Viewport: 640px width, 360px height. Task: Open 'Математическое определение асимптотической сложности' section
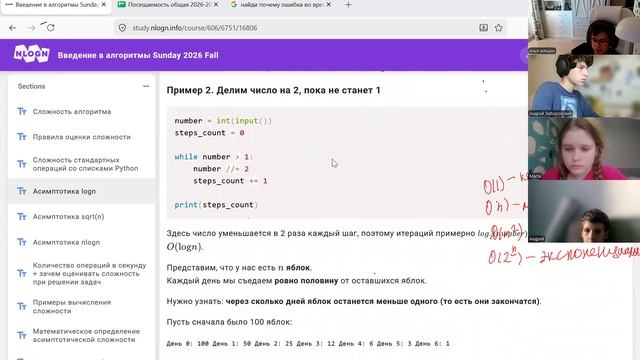point(86,336)
